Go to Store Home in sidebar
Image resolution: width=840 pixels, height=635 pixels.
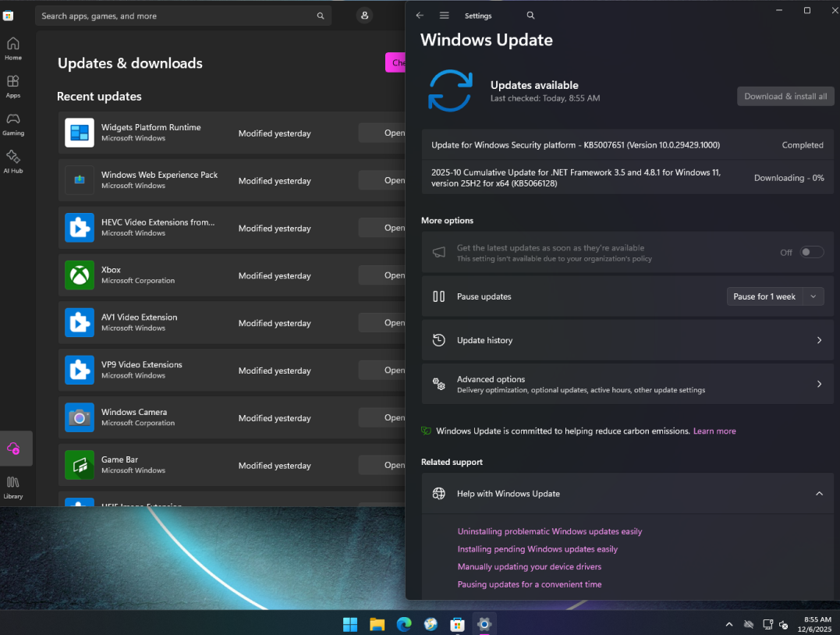coord(13,48)
